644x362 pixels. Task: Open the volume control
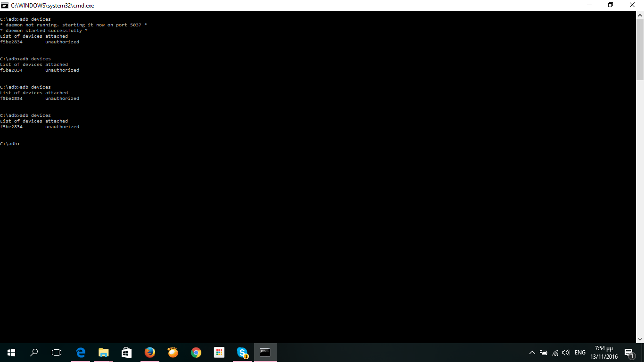[x=566, y=353]
